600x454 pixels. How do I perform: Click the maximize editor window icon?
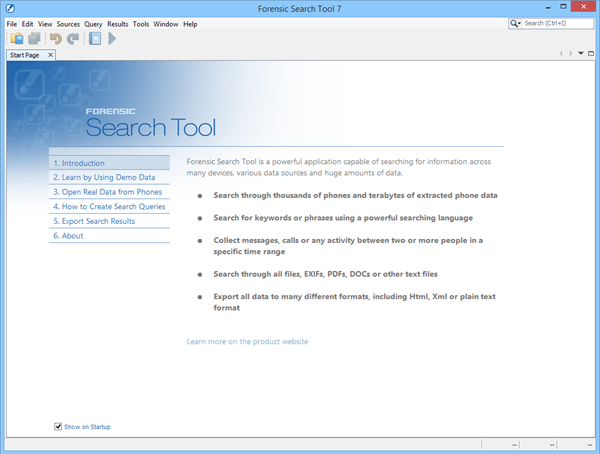pos(592,54)
